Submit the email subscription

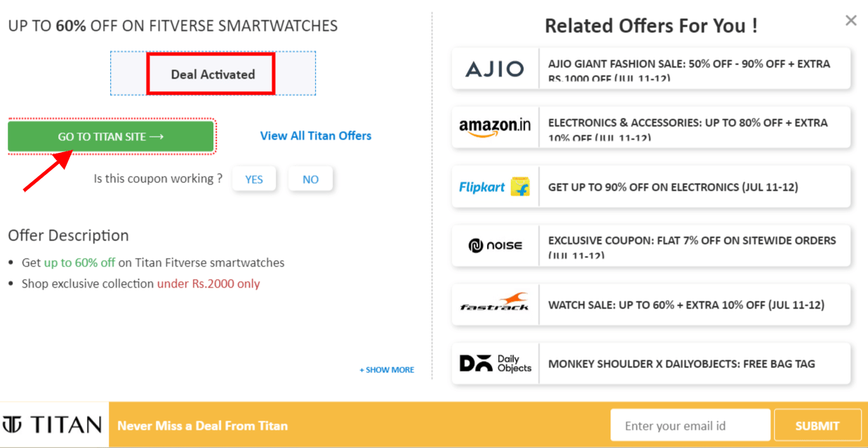coord(817,426)
